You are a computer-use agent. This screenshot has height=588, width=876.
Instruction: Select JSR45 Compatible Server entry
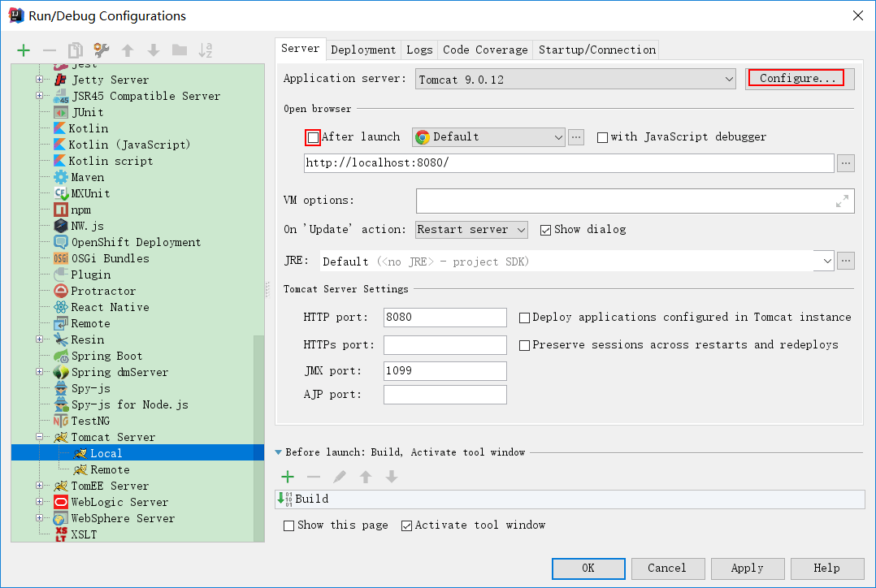click(x=137, y=96)
